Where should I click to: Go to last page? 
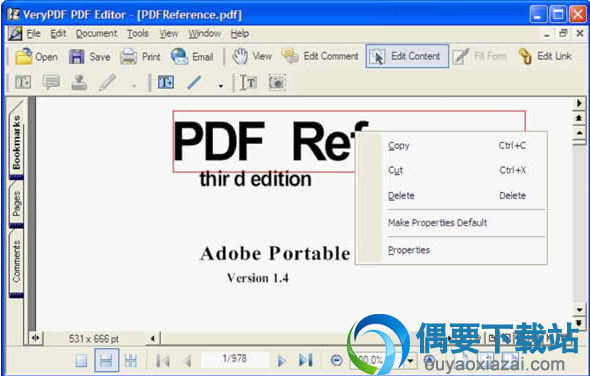305,360
